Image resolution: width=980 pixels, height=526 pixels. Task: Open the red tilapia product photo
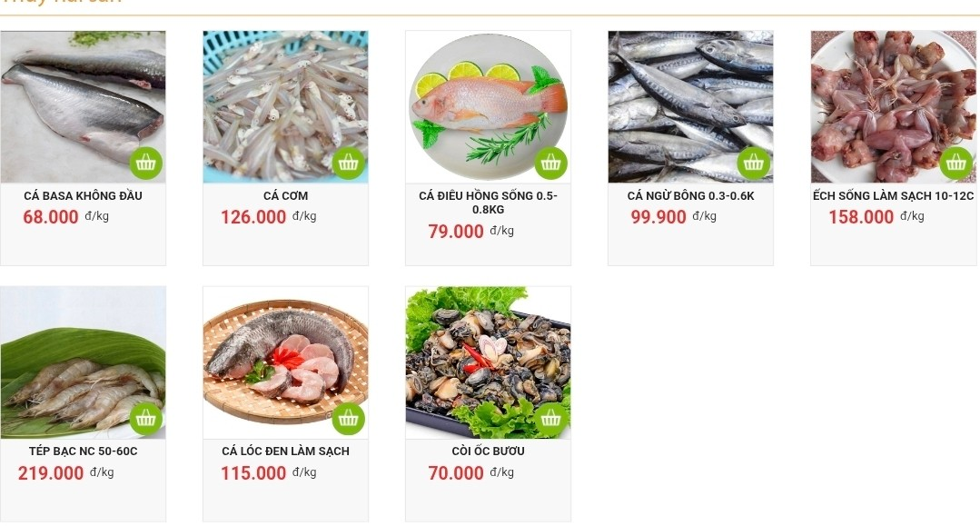(488, 107)
